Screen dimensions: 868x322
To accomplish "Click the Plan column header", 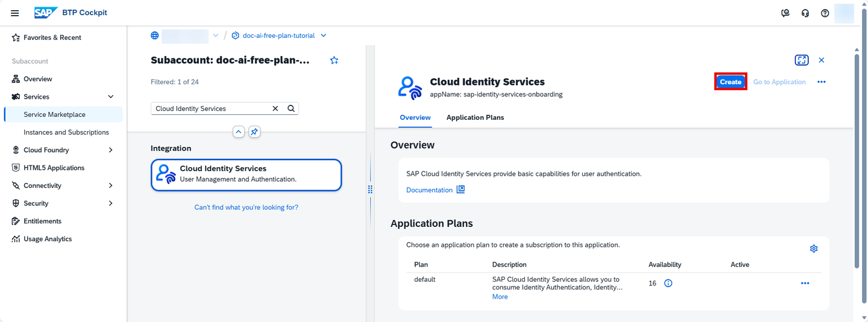I will tap(421, 265).
